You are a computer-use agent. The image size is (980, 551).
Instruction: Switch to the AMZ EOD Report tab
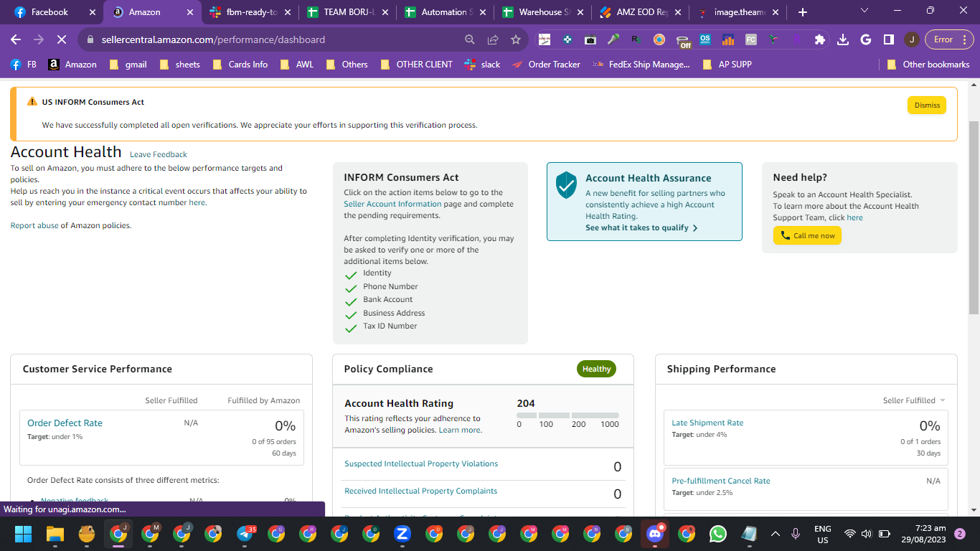(640, 12)
